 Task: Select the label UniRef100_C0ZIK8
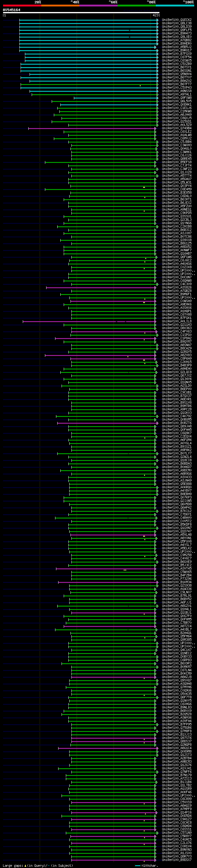point(177,267)
